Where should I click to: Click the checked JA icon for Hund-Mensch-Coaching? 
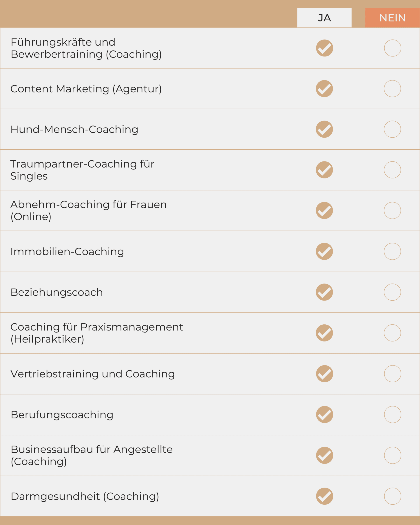[x=324, y=129]
